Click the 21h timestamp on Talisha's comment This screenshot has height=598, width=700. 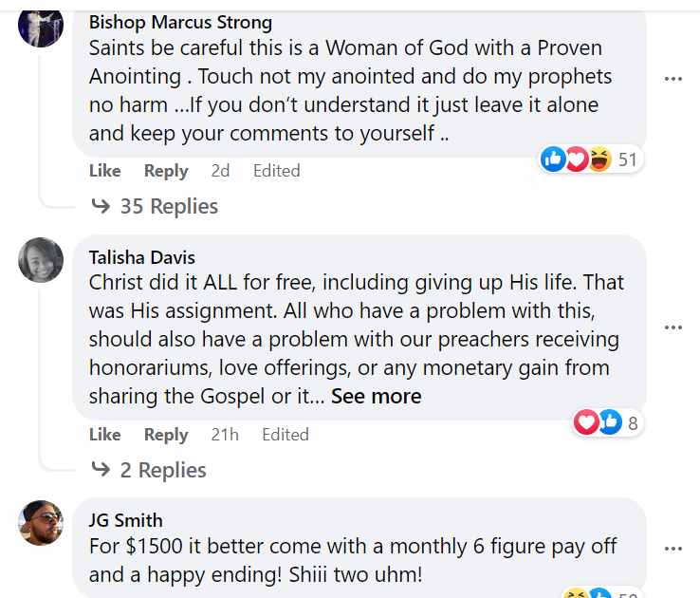click(225, 435)
